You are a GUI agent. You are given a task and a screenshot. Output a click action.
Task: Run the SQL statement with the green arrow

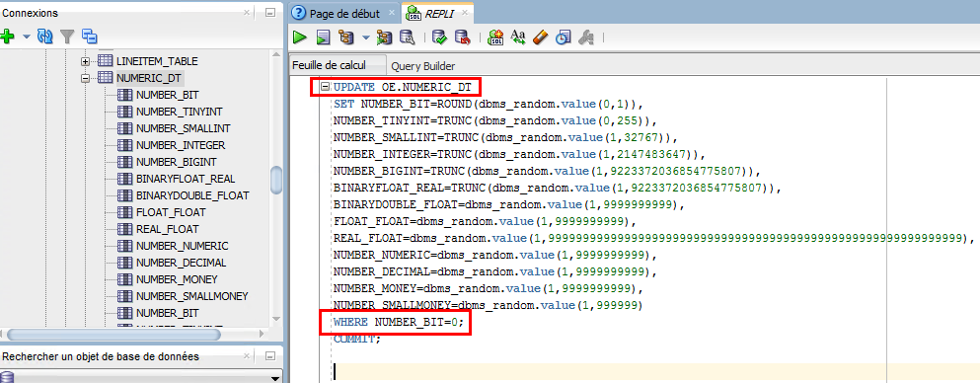pos(300,38)
